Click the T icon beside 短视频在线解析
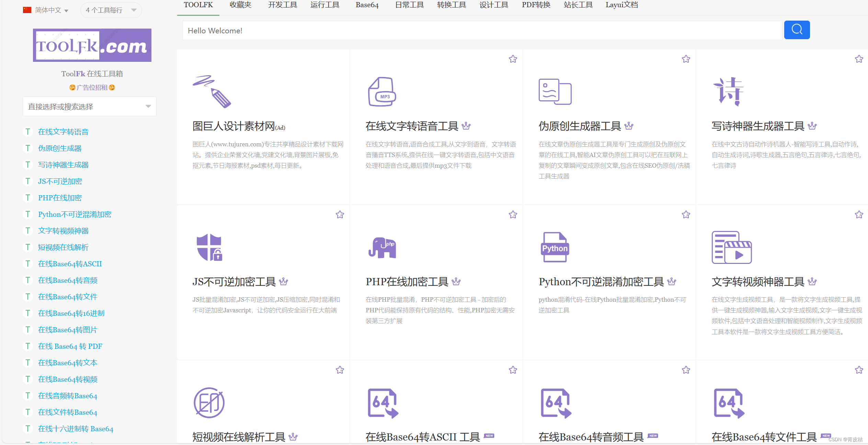This screenshot has width=868, height=445. 28,247
